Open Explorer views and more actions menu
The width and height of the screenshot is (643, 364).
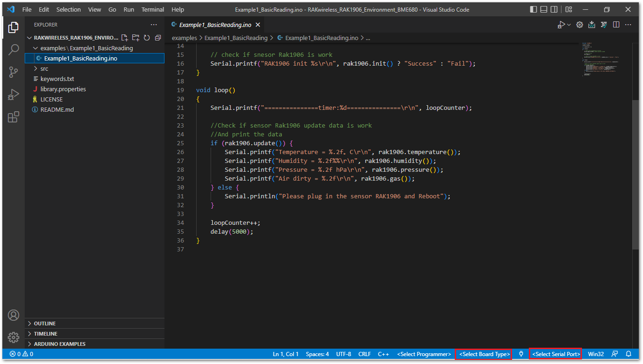pos(154,25)
